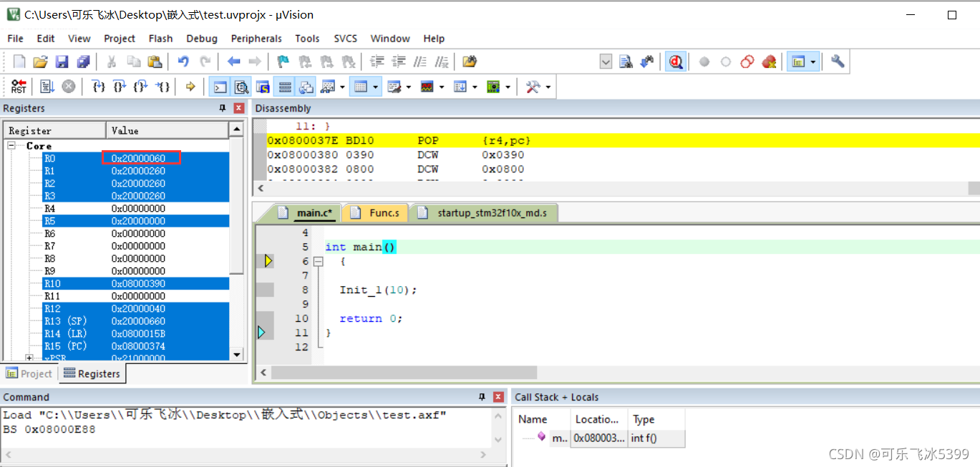Click the editor horizontal scrollbar thumb

point(404,373)
